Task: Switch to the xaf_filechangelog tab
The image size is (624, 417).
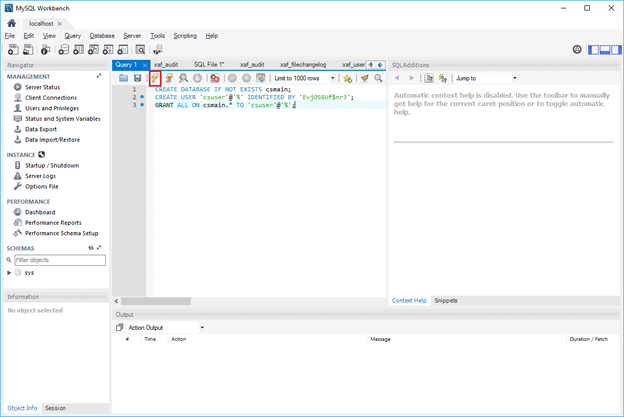Action: point(303,64)
